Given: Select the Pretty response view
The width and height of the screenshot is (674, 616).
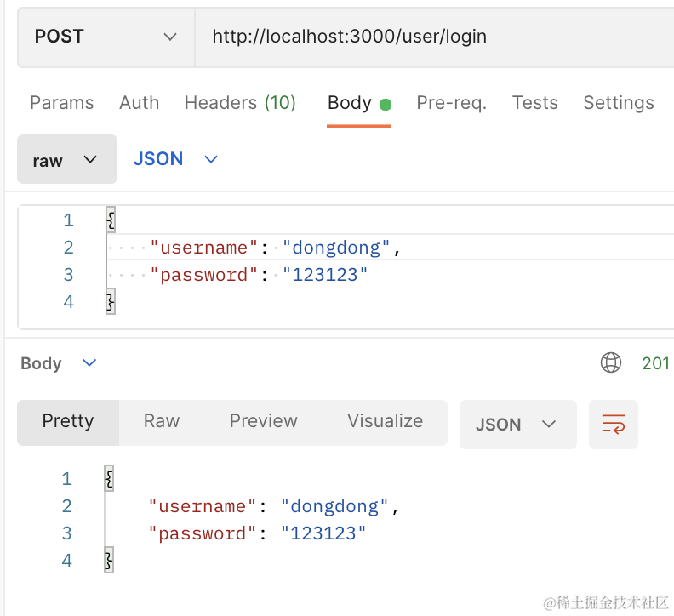Looking at the screenshot, I should (68, 421).
